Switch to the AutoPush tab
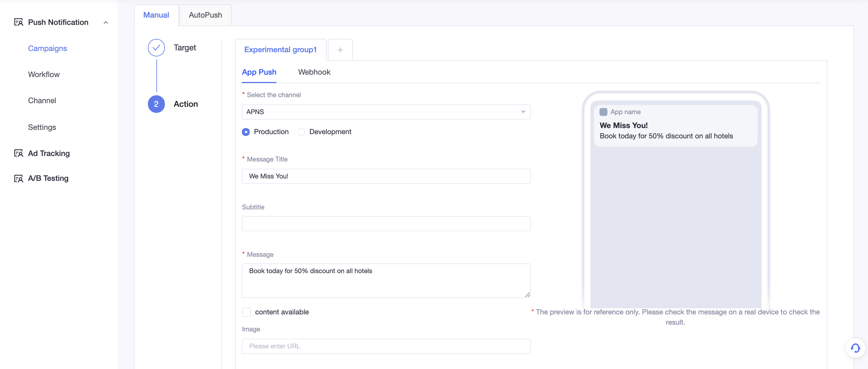Image resolution: width=868 pixels, height=369 pixels. (205, 15)
